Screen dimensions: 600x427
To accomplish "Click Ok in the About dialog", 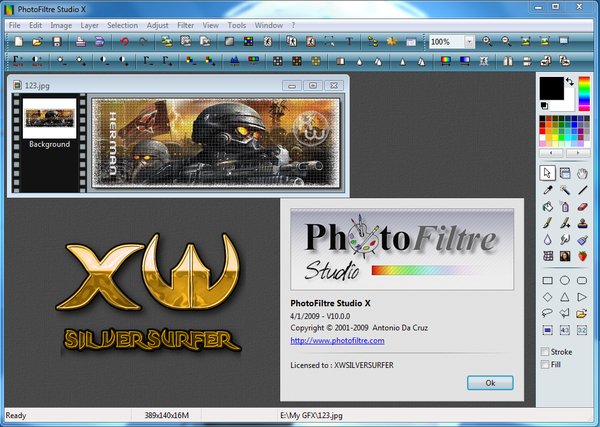I will click(x=490, y=383).
